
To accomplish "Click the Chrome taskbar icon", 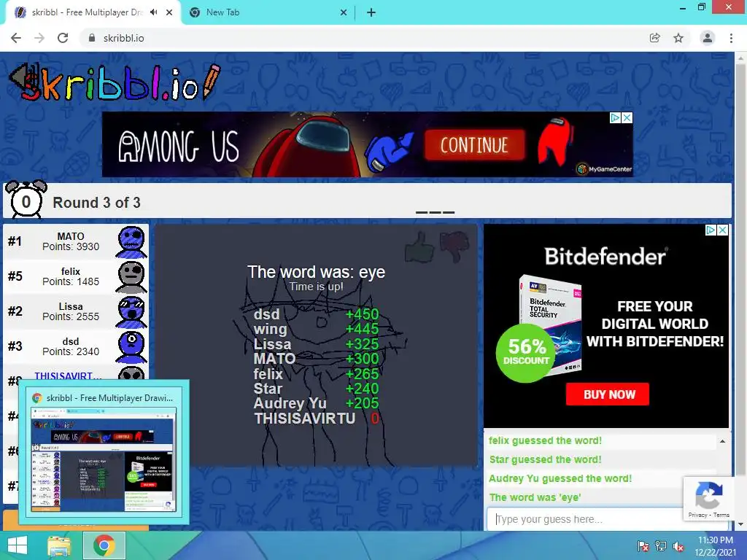I will coord(104,545).
